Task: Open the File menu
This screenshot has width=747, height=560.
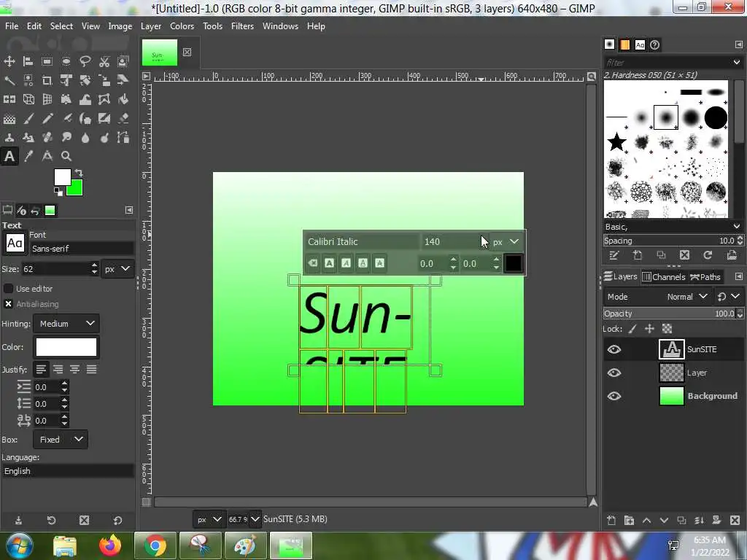Action: click(12, 26)
